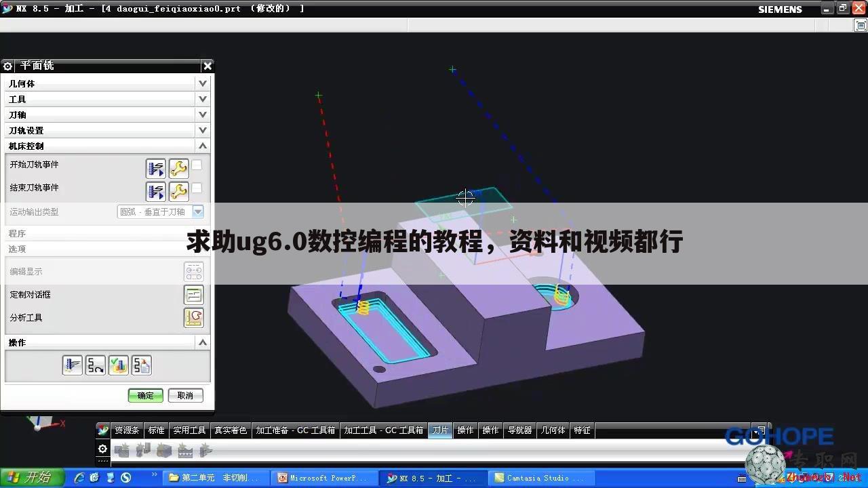Expand the 刀轨设置 section
This screenshot has height=488, width=868.
202,129
